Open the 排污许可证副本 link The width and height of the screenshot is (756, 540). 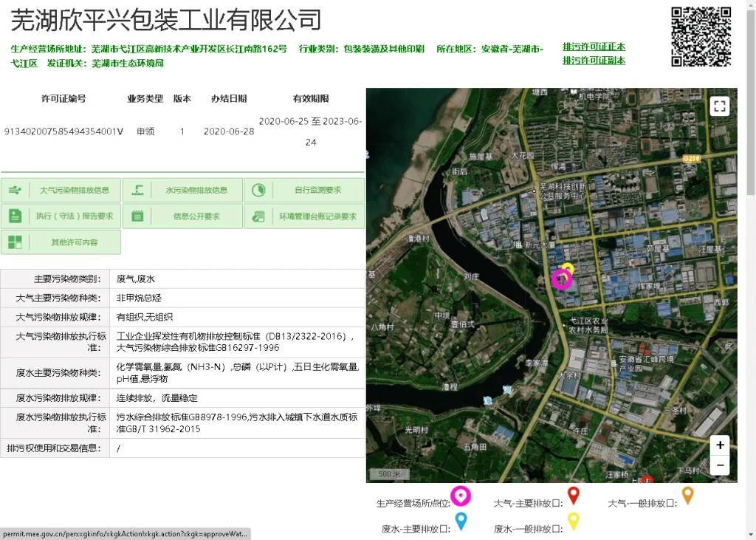[x=594, y=61]
